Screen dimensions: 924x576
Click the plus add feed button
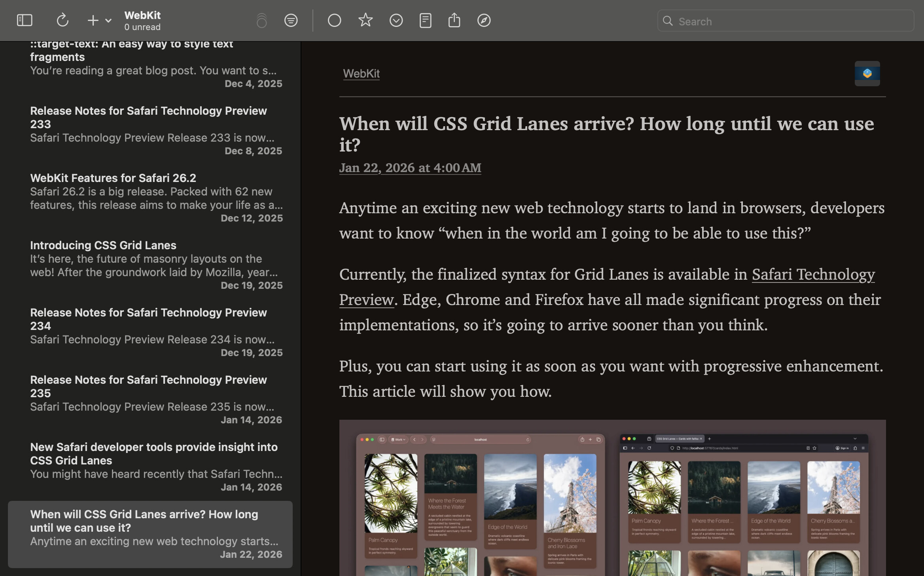click(x=93, y=20)
